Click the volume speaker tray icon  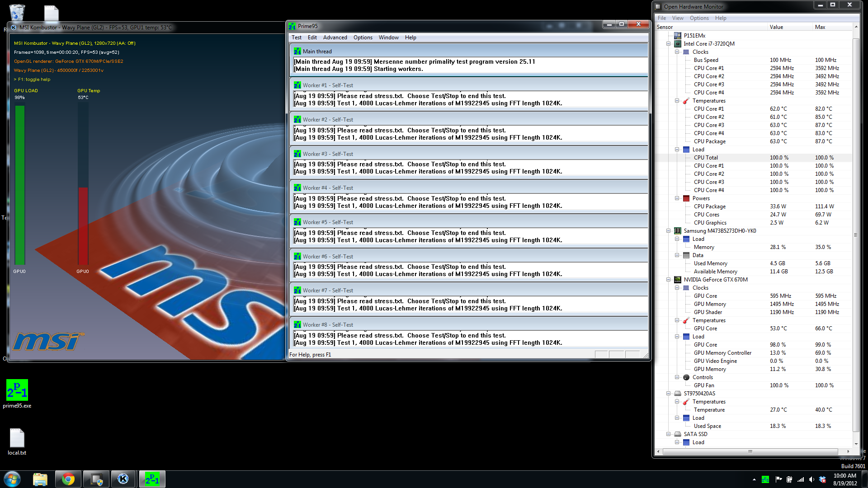[811, 479]
